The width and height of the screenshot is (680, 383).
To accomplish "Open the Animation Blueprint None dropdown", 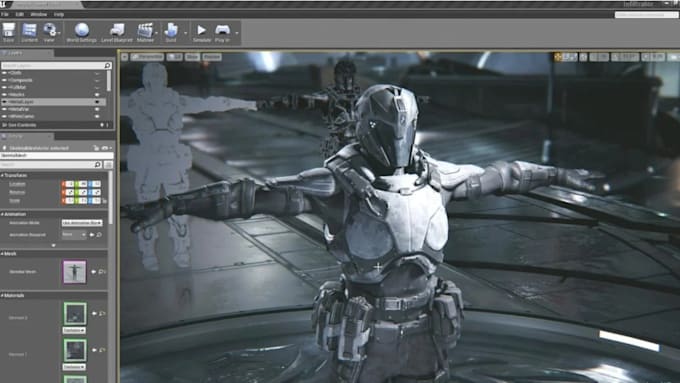I will 74,235.
